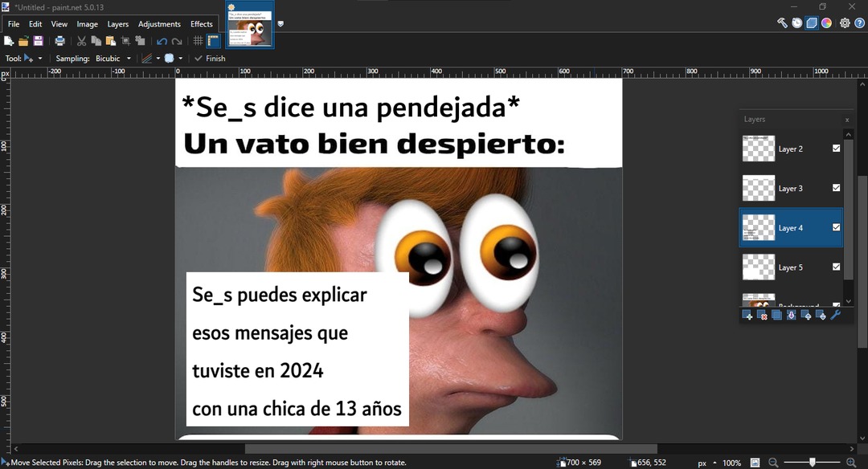Viewport: 868px width, 469px height.
Task: Toggle the pixel grid icon
Action: click(199, 41)
